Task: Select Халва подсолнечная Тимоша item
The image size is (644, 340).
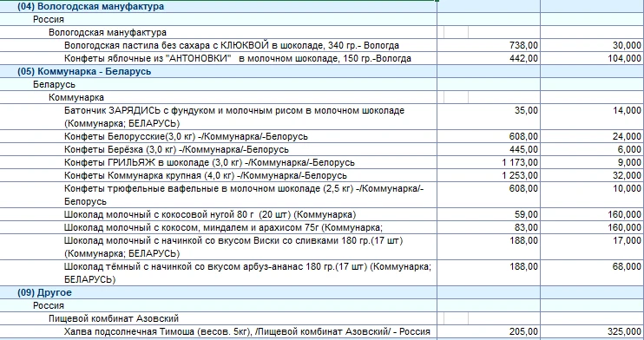Action: tap(247, 332)
